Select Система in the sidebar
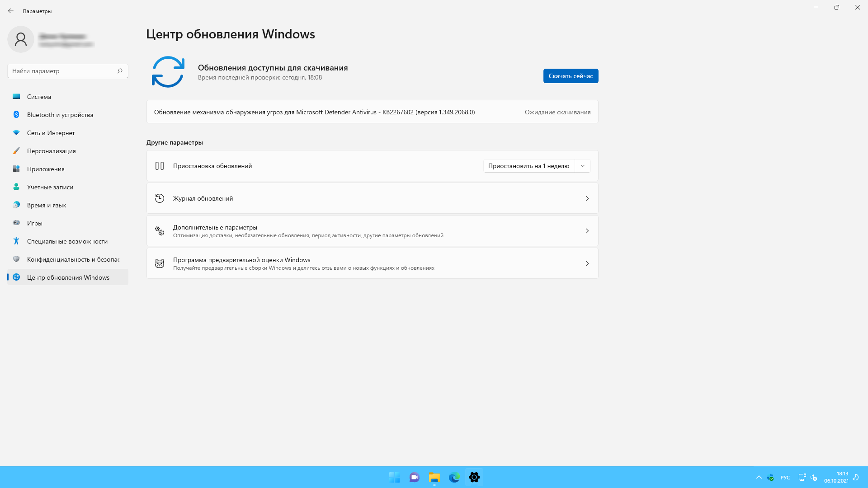Image resolution: width=868 pixels, height=488 pixels. point(39,97)
